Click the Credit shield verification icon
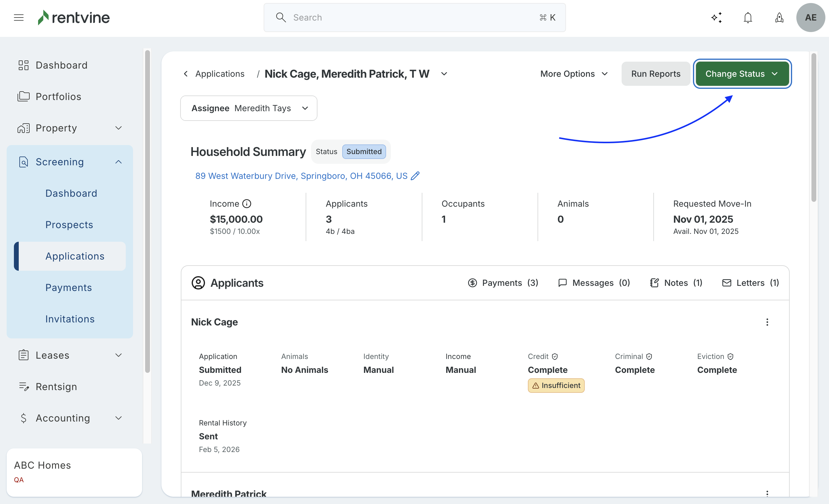Image resolution: width=829 pixels, height=504 pixels. coord(555,357)
